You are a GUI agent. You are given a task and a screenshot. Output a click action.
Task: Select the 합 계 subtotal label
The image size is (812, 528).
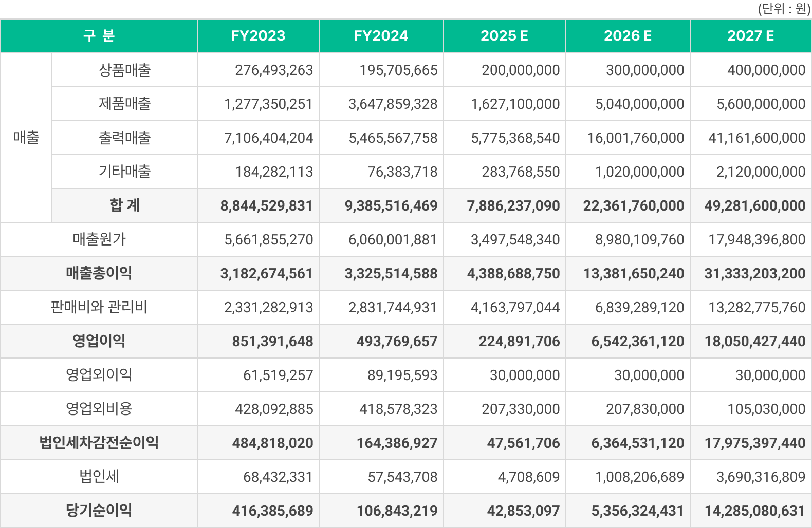(125, 206)
